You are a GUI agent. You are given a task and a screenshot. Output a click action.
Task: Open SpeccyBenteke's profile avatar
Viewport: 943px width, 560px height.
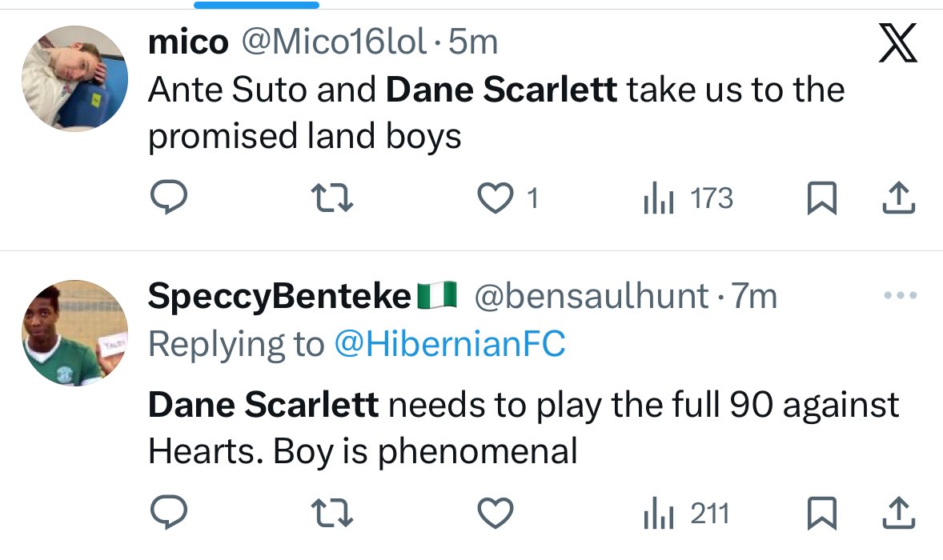coord(74,333)
